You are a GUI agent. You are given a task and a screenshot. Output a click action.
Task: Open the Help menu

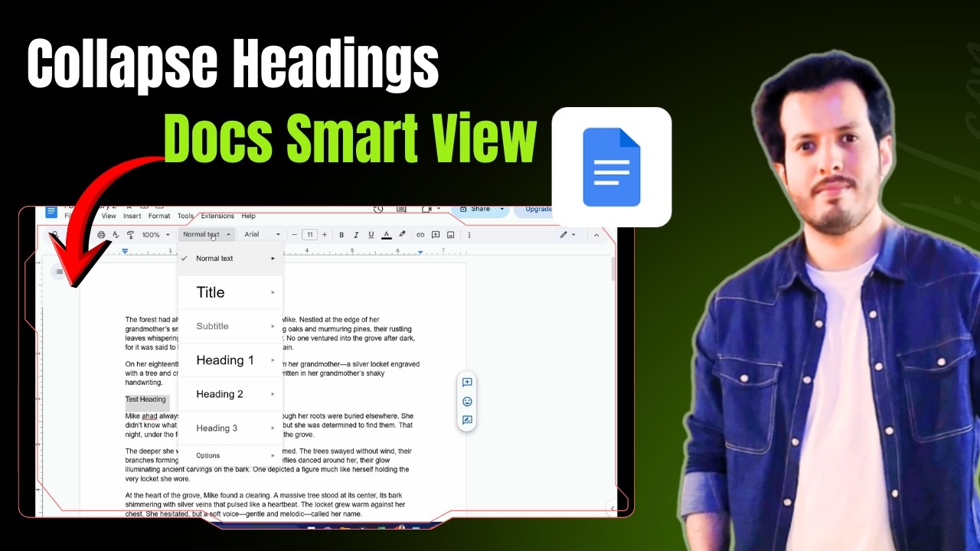[248, 217]
